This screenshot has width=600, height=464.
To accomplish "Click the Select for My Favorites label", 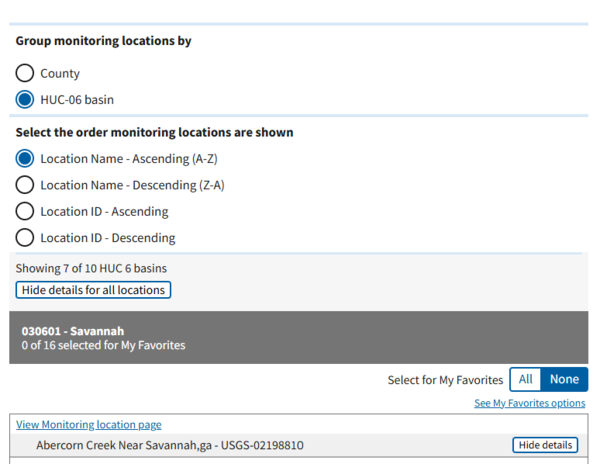I will pyautogui.click(x=445, y=380).
